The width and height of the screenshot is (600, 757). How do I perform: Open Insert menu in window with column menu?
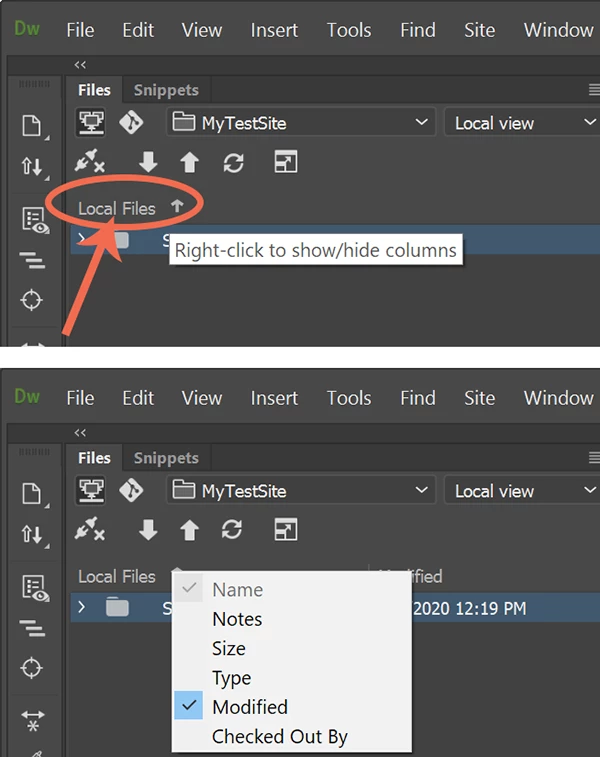274,398
